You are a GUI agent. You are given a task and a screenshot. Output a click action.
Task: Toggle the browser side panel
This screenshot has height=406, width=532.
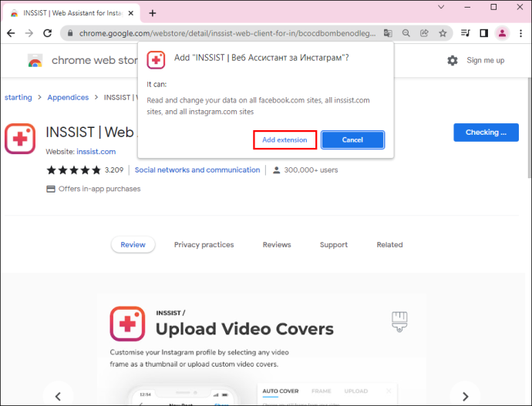(484, 33)
